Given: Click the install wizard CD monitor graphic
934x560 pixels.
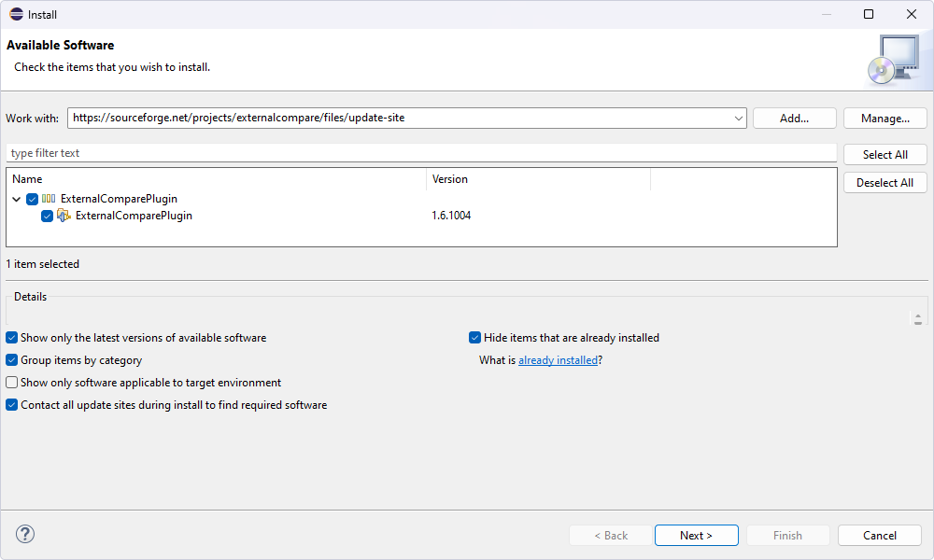Looking at the screenshot, I should 893,60.
